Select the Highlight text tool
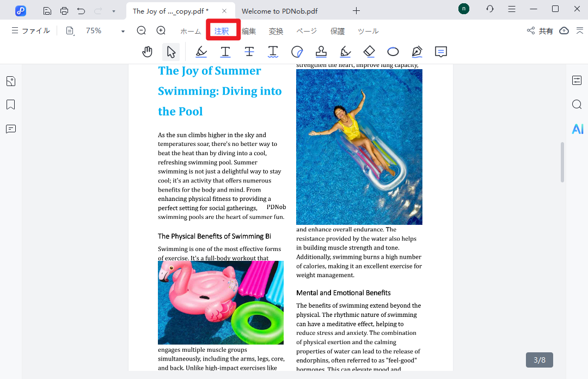This screenshot has height=379, width=588. click(201, 52)
